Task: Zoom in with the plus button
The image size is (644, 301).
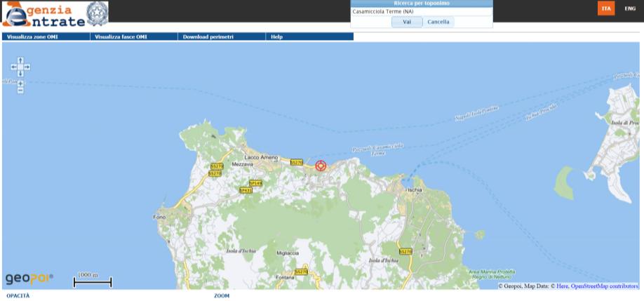Action: tap(20, 83)
